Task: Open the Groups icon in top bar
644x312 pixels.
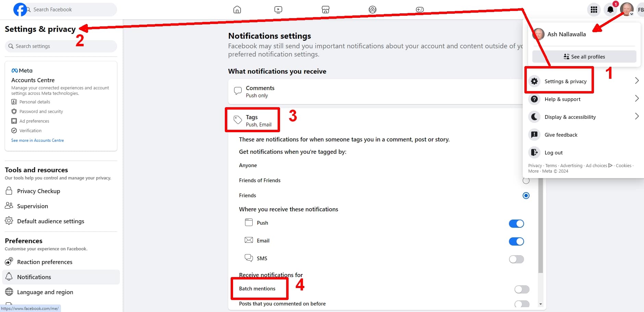Action: [x=373, y=10]
